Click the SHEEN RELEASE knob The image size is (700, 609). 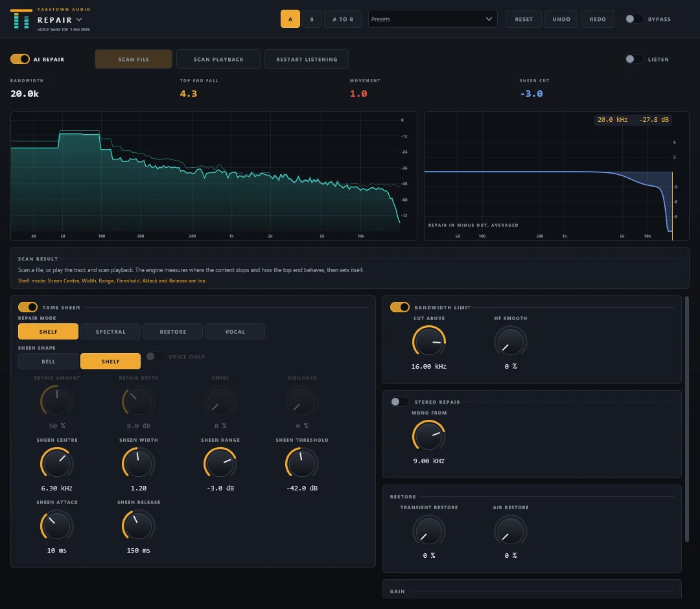coord(139,525)
